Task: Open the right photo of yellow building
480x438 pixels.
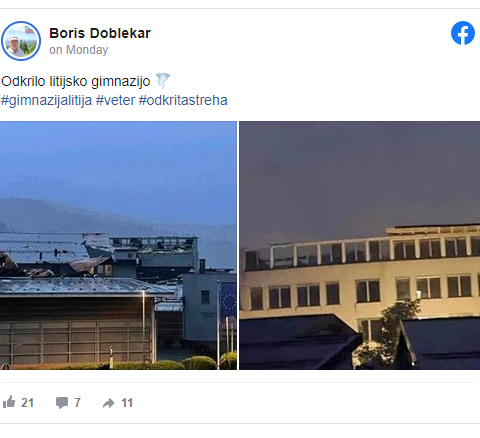Action: coord(360,245)
